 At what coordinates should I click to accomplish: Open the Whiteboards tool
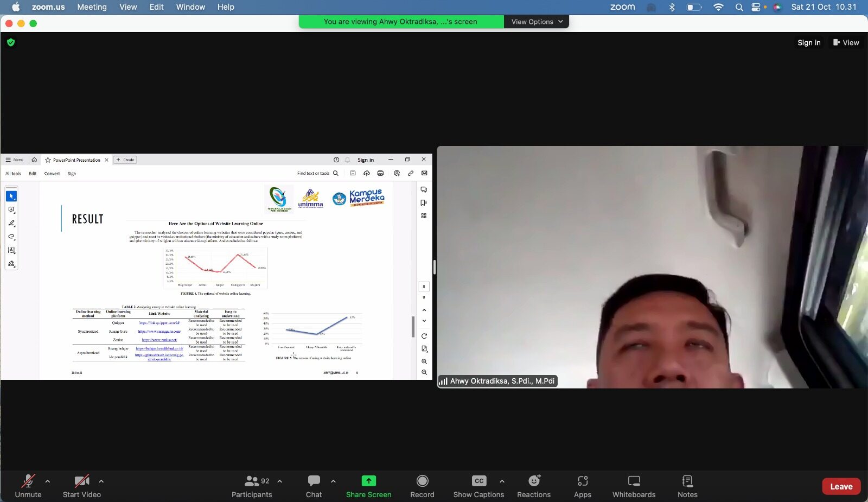634,486
